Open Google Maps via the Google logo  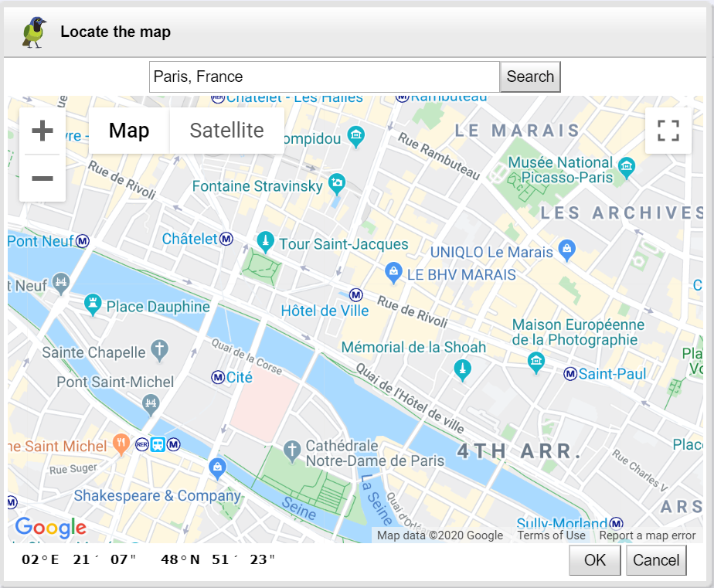pyautogui.click(x=50, y=527)
